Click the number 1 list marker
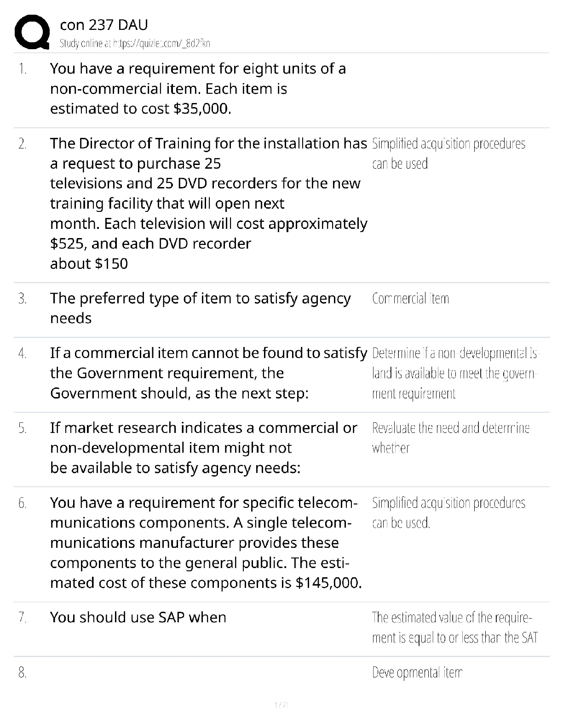The image size is (563, 728). 22,69
